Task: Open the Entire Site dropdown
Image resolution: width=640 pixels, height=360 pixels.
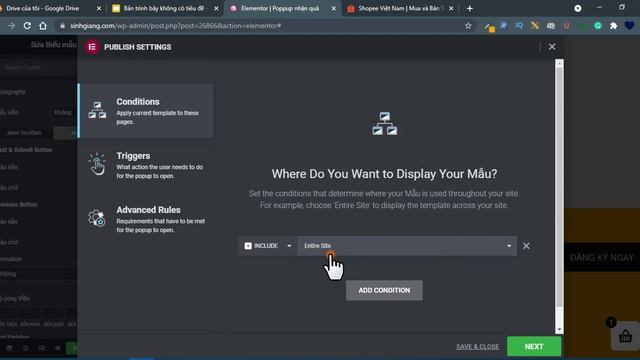Action: [x=407, y=246]
